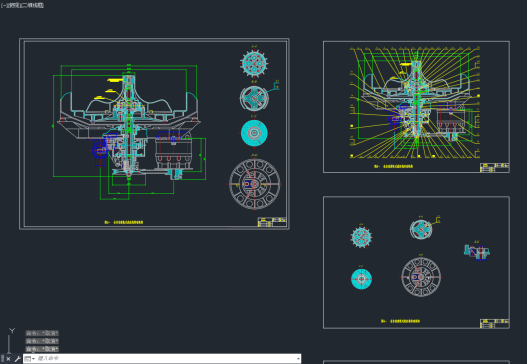Select the yellow-leadered assembly drawing at top right
527x364 pixels.
click(x=415, y=103)
